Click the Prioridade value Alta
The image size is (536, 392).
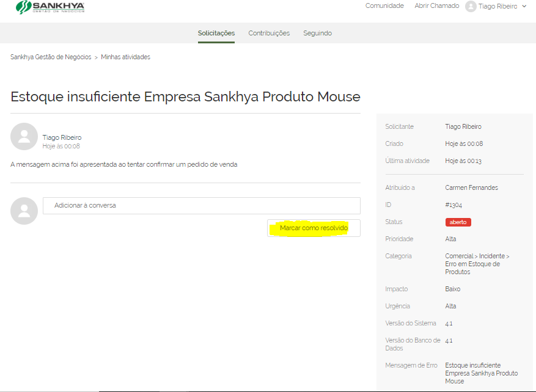(x=450, y=239)
